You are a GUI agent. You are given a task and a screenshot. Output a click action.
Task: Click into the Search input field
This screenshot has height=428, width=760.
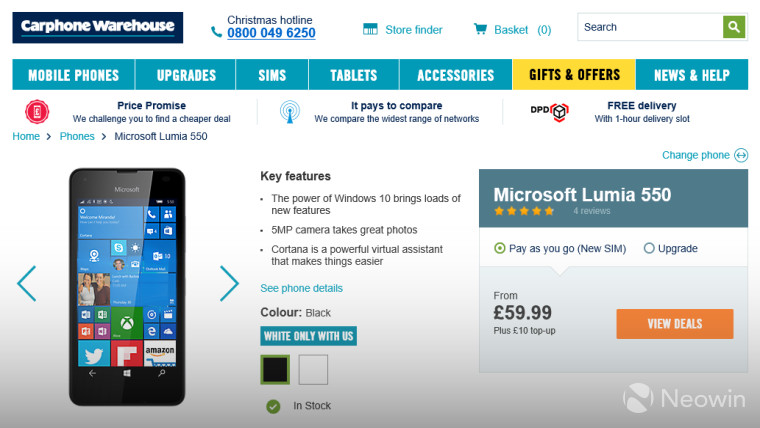pyautogui.click(x=650, y=27)
